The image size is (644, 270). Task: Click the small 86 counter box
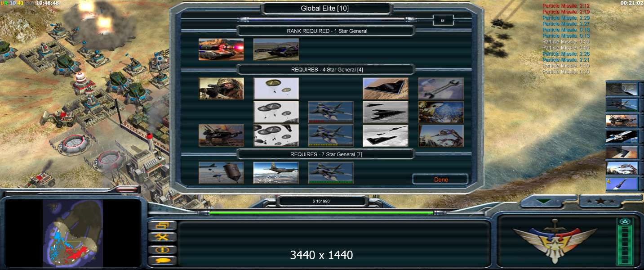tap(443, 20)
